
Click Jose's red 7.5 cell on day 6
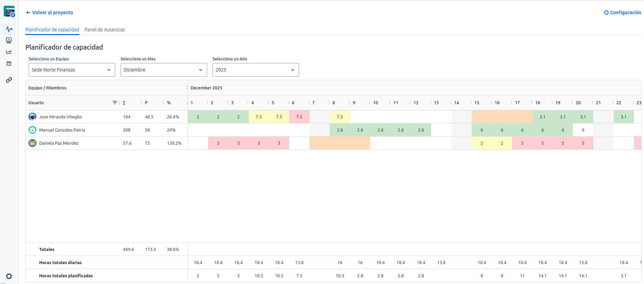point(299,117)
